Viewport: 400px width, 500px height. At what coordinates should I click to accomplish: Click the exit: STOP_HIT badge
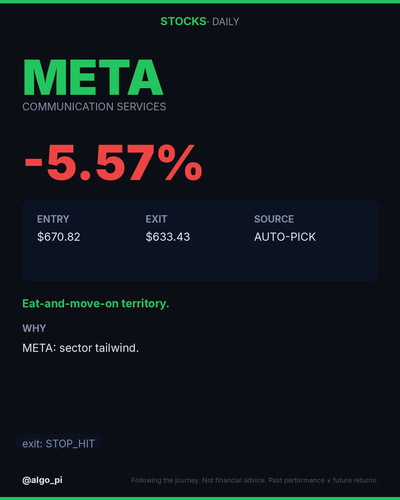[58, 444]
